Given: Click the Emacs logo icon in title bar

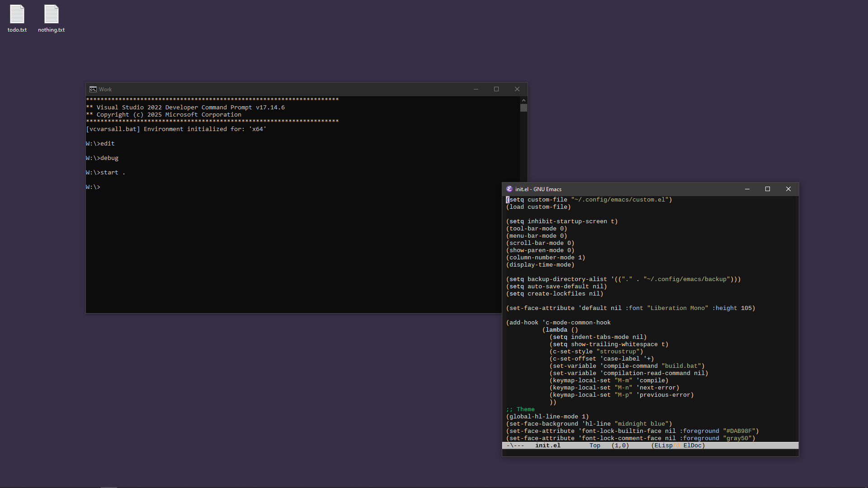Looking at the screenshot, I should [x=509, y=189].
